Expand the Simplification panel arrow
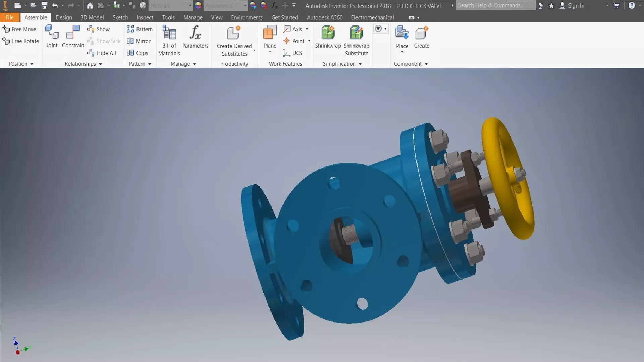The image size is (644, 362). point(360,64)
